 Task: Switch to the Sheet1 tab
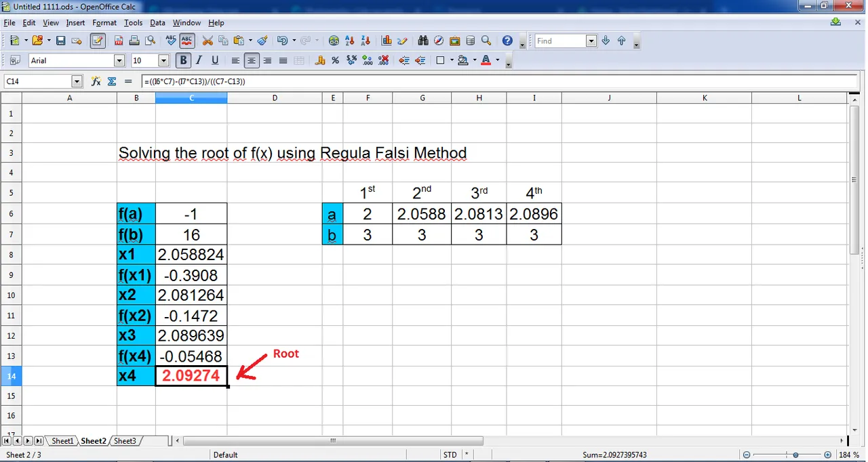tap(62, 441)
